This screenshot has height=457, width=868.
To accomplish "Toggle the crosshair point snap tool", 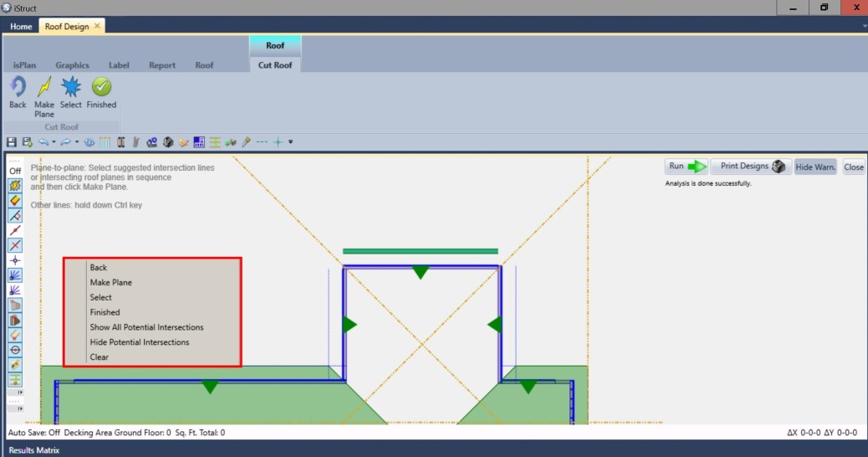I will [15, 260].
